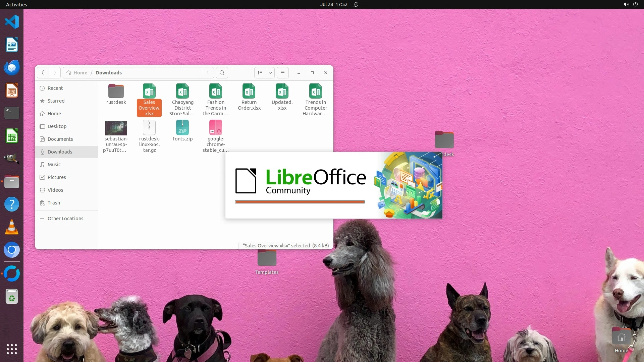This screenshot has width=644, height=362.
Task: Select the fonts.zip archive icon
Action: click(x=182, y=128)
